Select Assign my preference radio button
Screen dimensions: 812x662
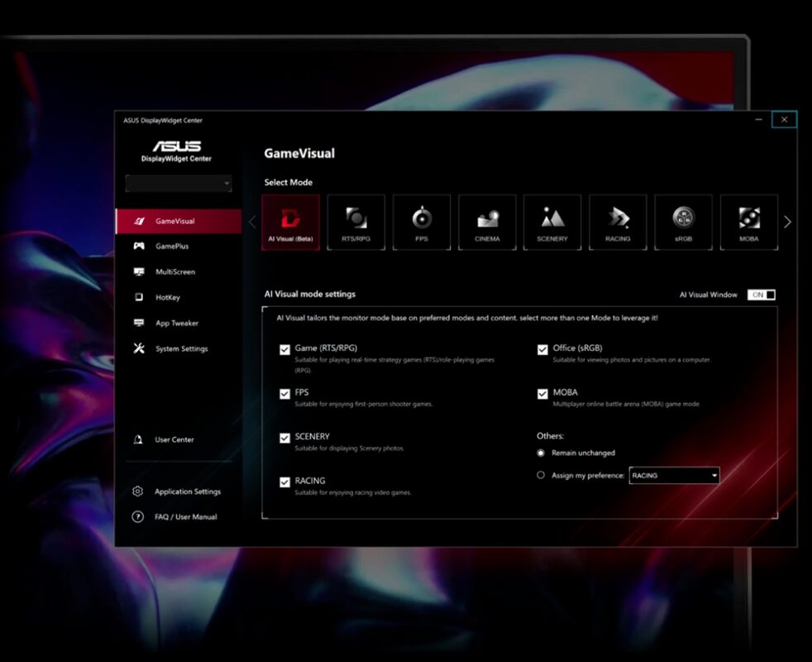tap(541, 475)
